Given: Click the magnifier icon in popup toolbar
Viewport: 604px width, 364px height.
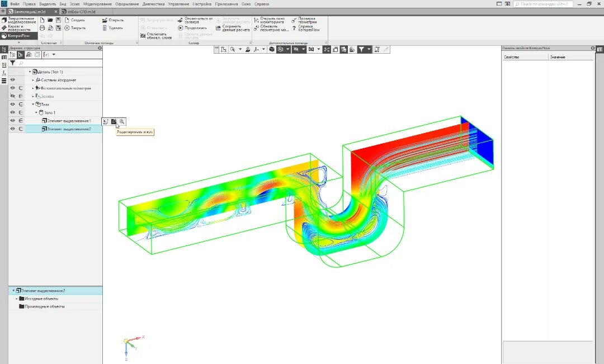Looking at the screenshot, I should tap(122, 121).
